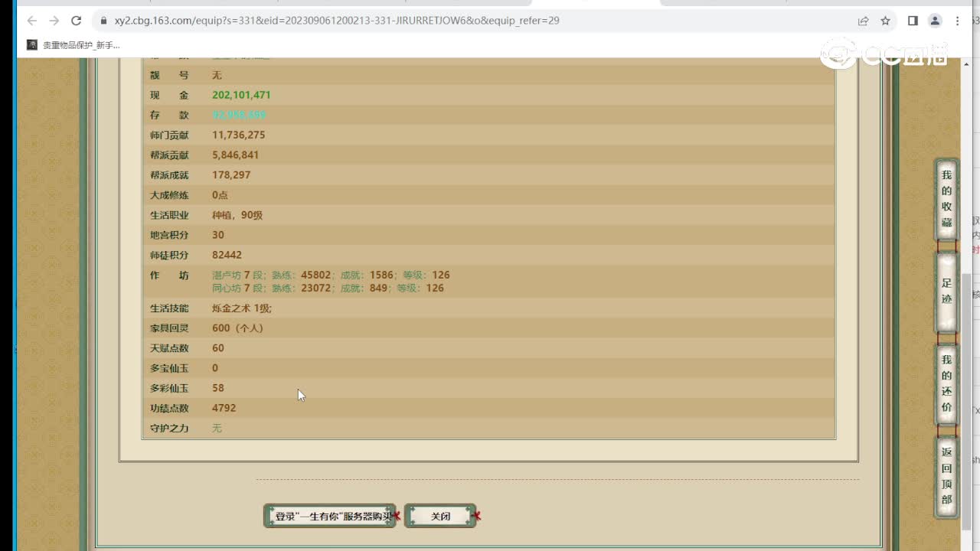Screen dimensions: 980x551
Task: Select 帮派成就 value 178,297
Action: point(231,174)
